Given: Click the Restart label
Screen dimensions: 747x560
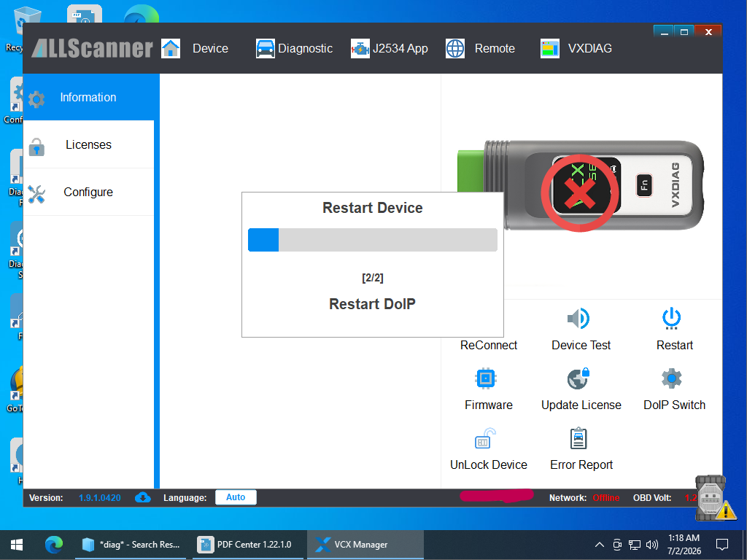Looking at the screenshot, I should click(x=675, y=345).
